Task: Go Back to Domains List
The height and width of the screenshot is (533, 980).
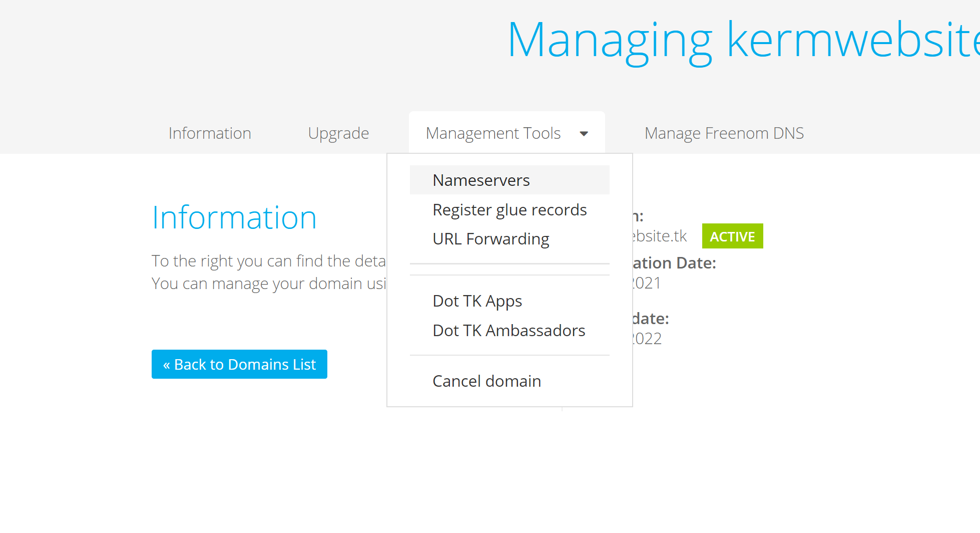Action: click(239, 364)
